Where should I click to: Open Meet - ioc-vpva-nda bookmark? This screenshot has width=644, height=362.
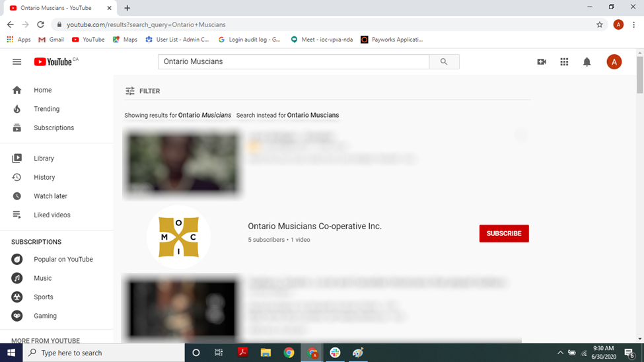tap(322, 40)
